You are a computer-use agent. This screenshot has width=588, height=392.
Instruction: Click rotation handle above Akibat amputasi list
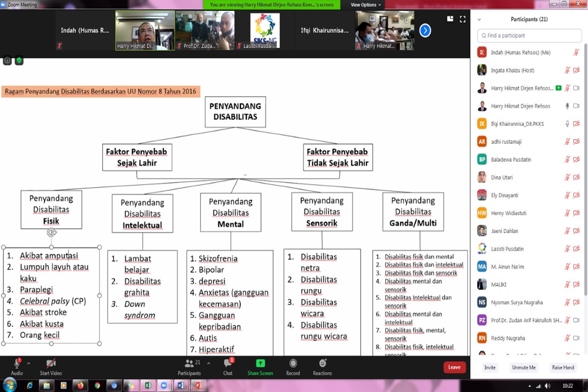51,233
